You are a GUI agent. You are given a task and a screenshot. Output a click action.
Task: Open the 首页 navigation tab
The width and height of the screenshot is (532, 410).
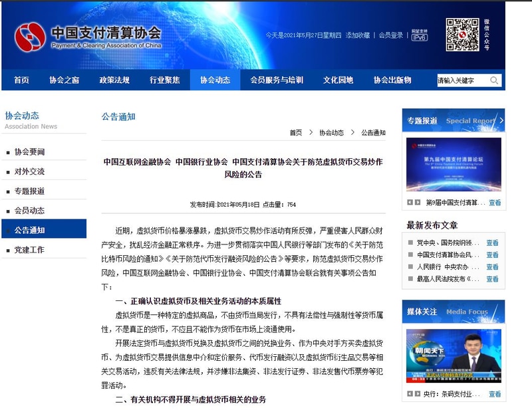coord(21,80)
